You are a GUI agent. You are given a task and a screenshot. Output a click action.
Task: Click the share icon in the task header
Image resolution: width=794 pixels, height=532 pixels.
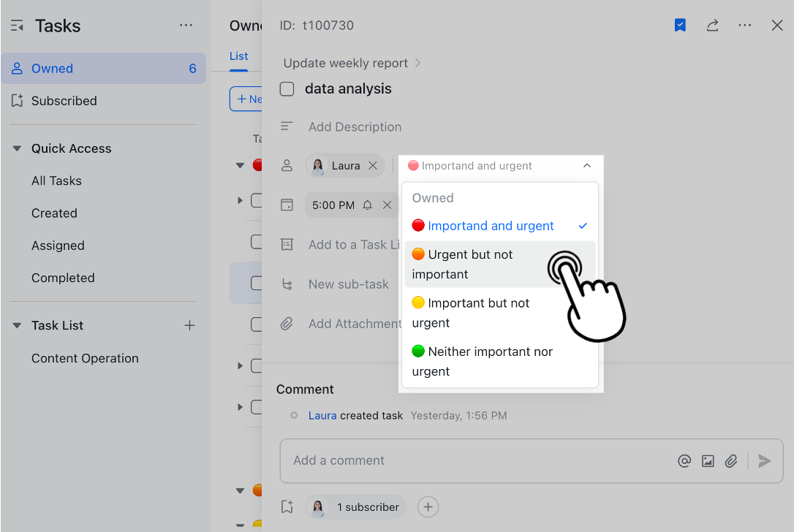coord(712,25)
